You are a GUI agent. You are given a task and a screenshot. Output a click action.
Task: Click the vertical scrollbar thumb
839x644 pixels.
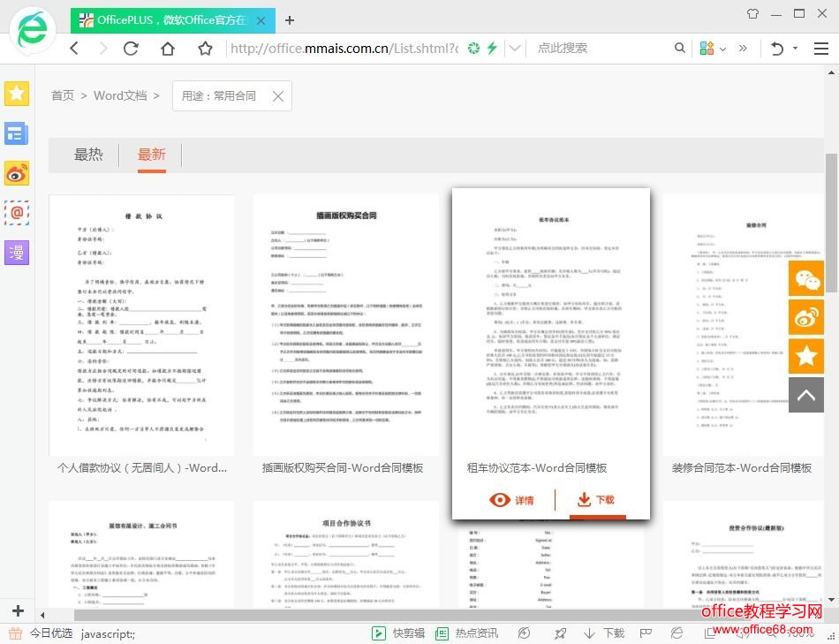(831, 222)
